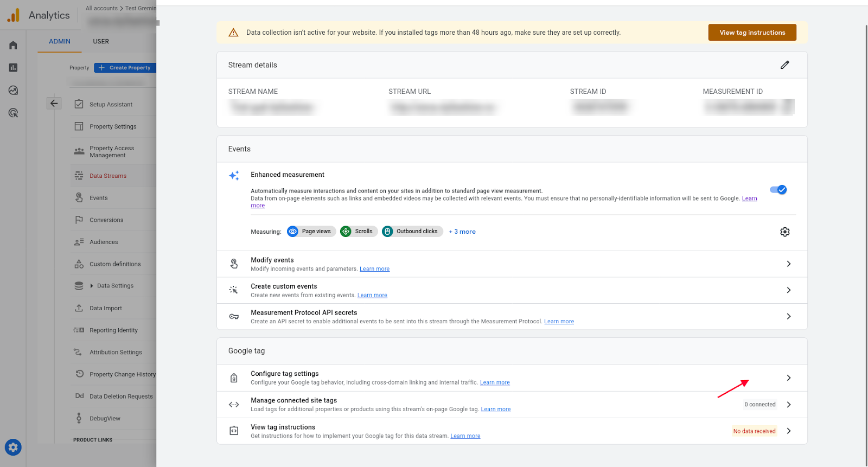This screenshot has width=868, height=467.
Task: Expand Measurement Protocol API secrets chevron
Action: pyautogui.click(x=789, y=316)
